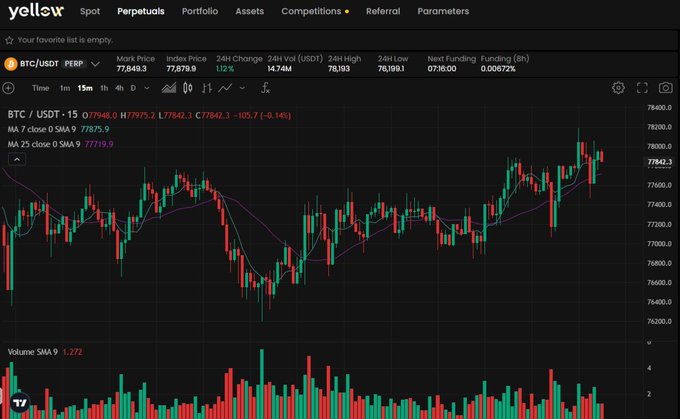Select the 15m timeframe
The image size is (680, 419).
click(x=85, y=88)
